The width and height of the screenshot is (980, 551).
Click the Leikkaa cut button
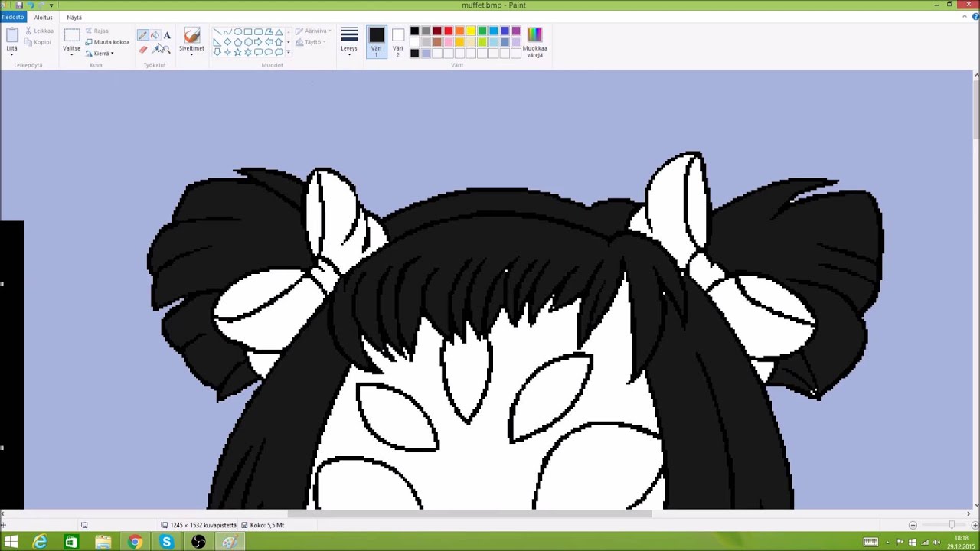39,31
